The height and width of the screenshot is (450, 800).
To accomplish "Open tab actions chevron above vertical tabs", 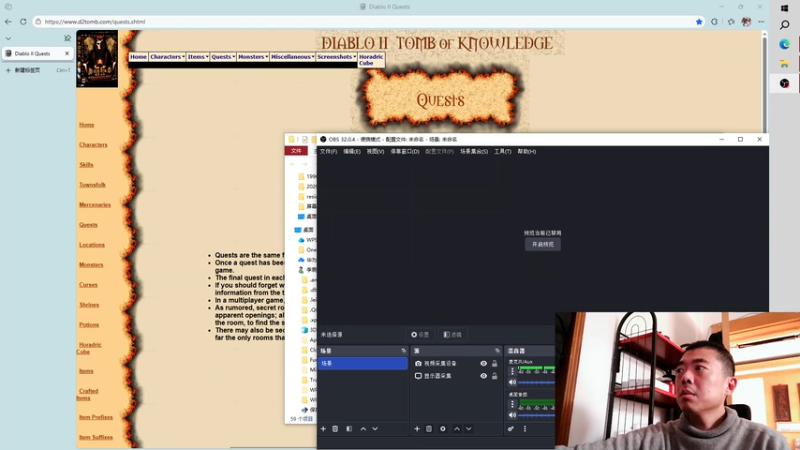I will pos(8,38).
